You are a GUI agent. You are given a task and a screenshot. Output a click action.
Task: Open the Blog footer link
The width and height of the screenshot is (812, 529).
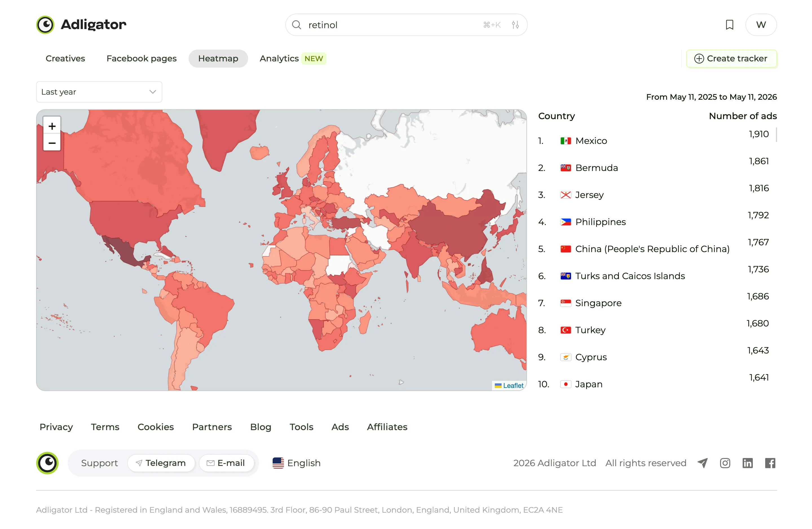point(261,427)
